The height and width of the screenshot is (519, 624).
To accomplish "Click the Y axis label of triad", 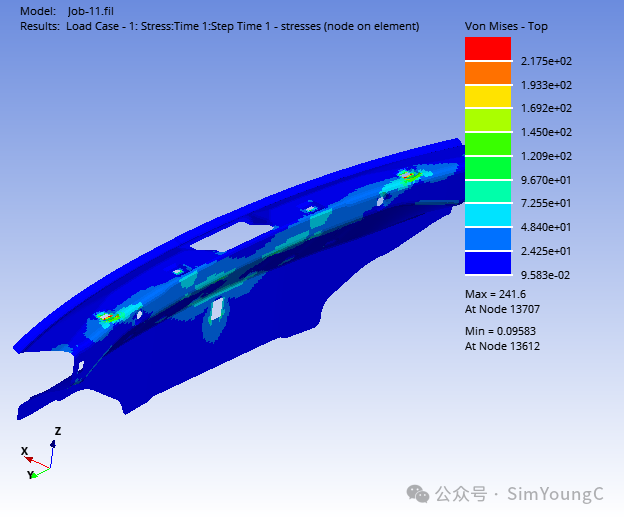I will [x=31, y=474].
